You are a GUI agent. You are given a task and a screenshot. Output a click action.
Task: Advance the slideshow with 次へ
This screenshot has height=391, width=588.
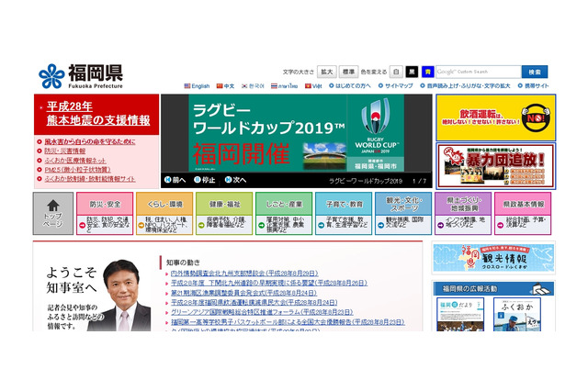point(235,180)
